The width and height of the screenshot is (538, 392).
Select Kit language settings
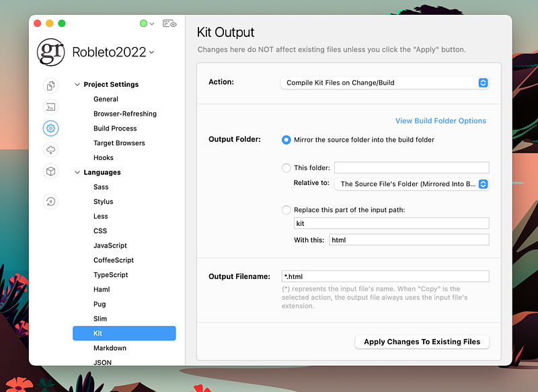click(x=124, y=334)
